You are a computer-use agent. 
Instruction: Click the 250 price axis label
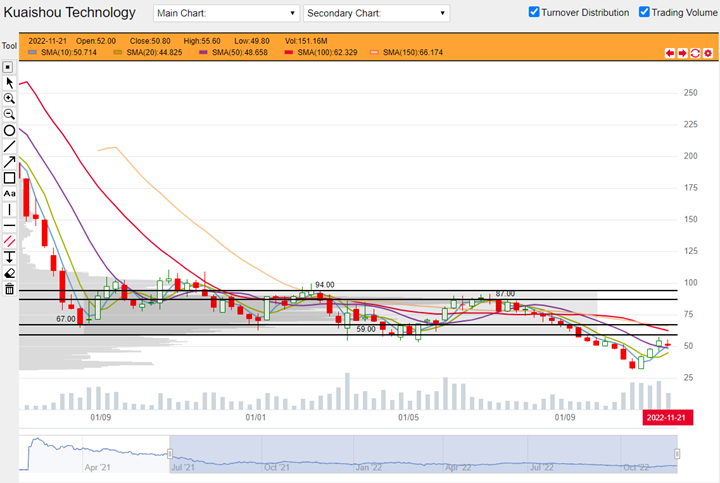coord(691,93)
